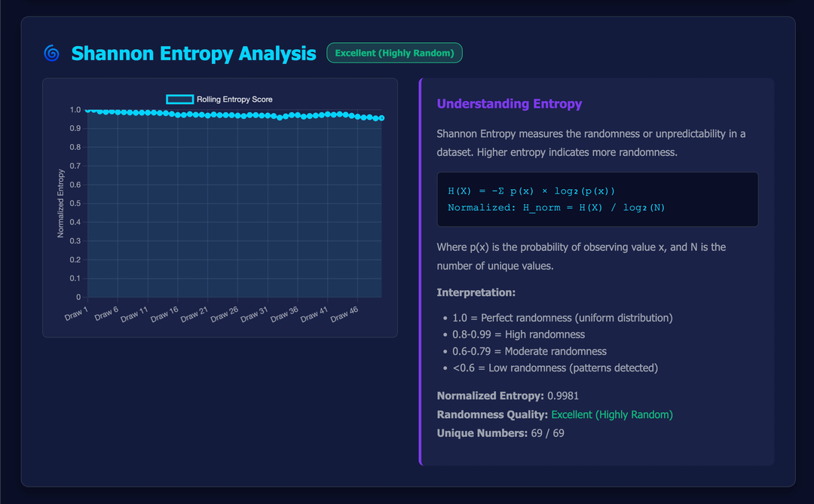
Task: Click the Excellent (Highly Random) badge in header
Action: click(394, 53)
